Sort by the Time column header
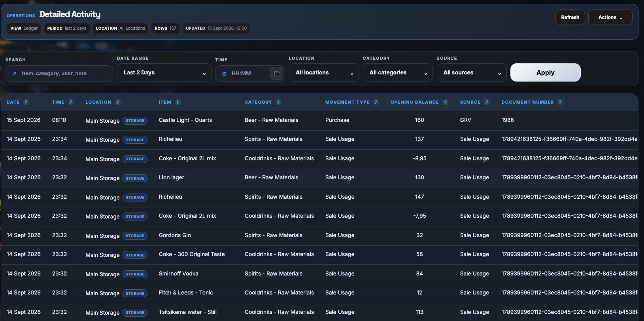Viewport: 644px width, 321px height. tap(58, 102)
